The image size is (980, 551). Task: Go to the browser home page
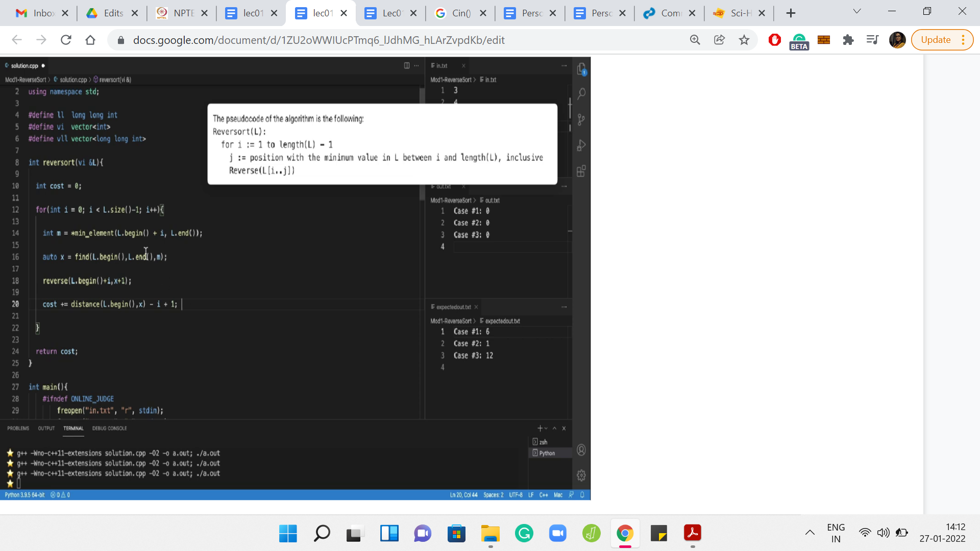[x=90, y=40]
